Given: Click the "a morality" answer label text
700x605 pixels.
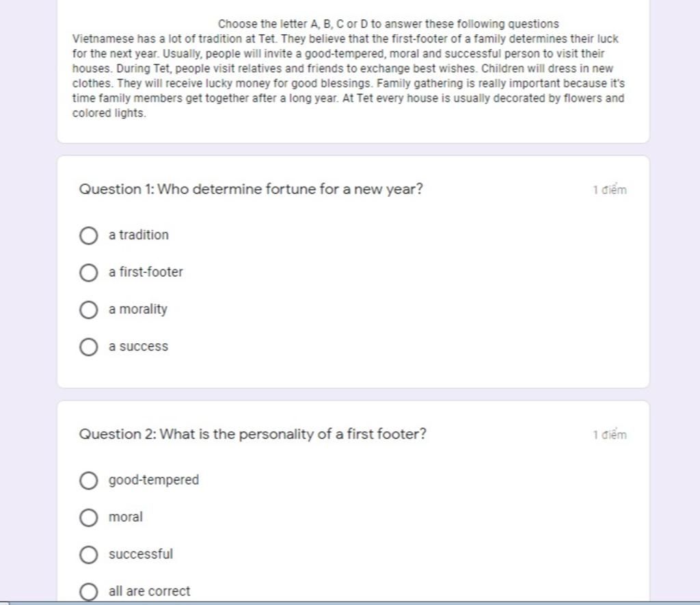Looking at the screenshot, I should 138,310.
